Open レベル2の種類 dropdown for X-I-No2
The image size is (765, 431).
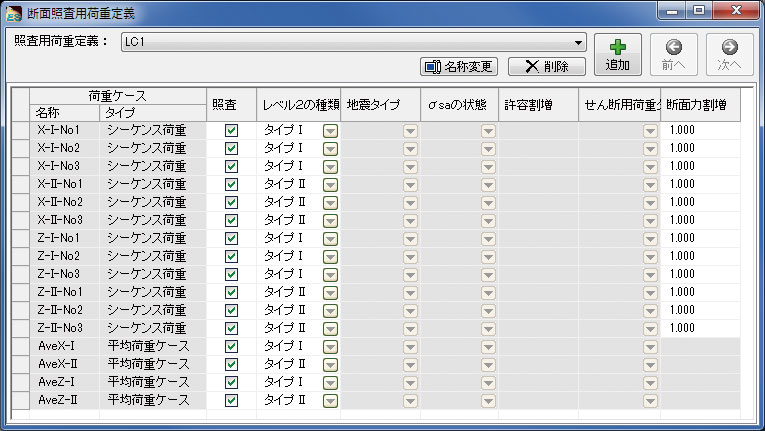coord(330,148)
